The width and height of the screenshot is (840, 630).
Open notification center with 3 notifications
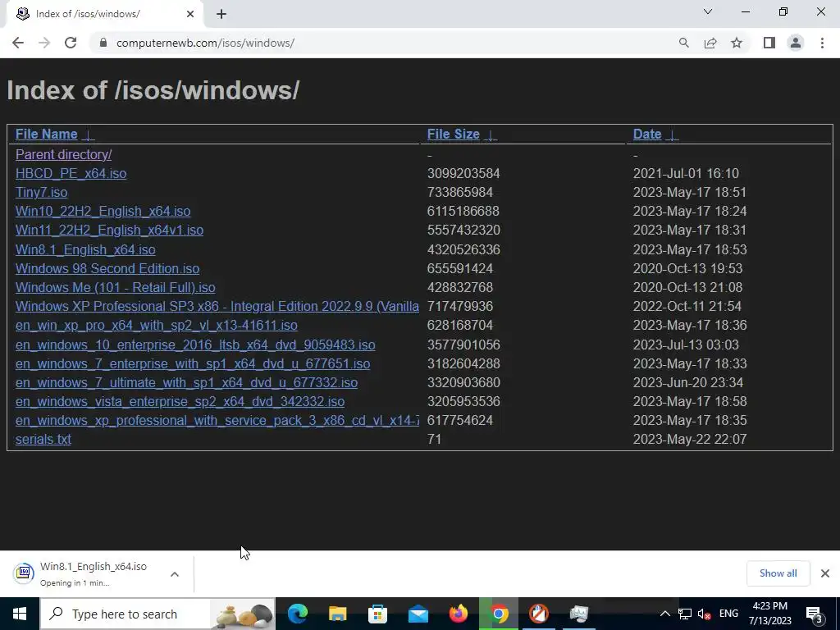pos(814,614)
